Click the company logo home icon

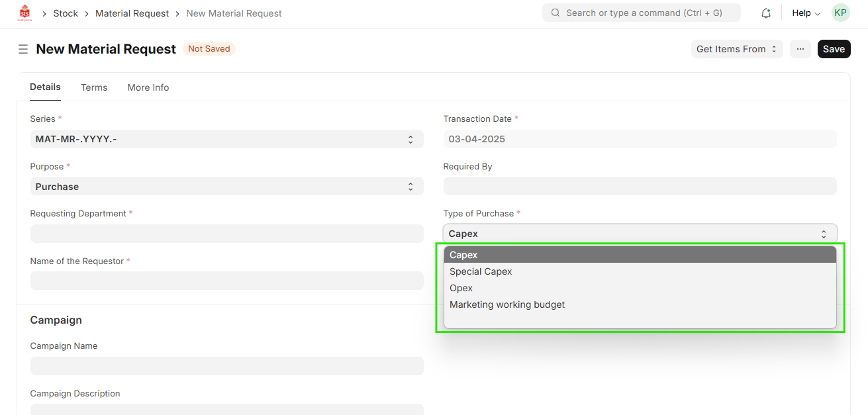24,13
